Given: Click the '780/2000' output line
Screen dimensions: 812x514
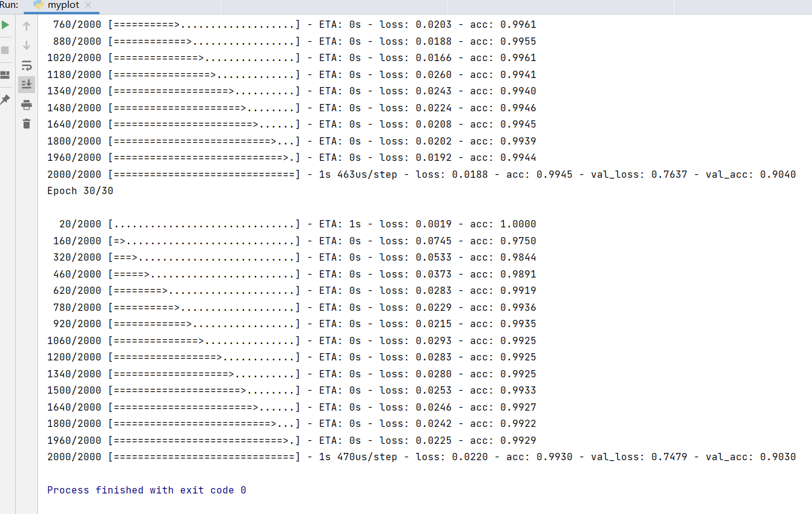Looking at the screenshot, I should (x=295, y=308).
